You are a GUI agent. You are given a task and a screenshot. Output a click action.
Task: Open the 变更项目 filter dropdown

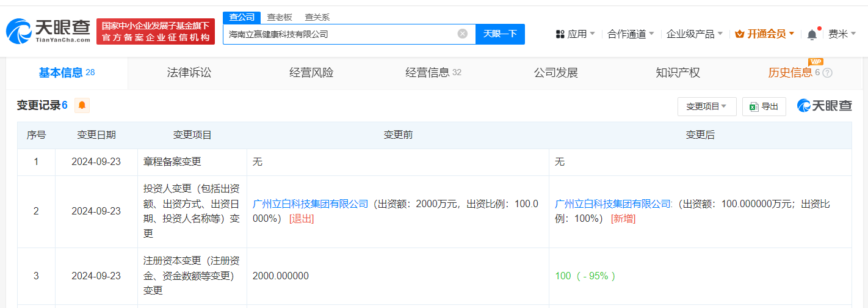[x=707, y=106]
